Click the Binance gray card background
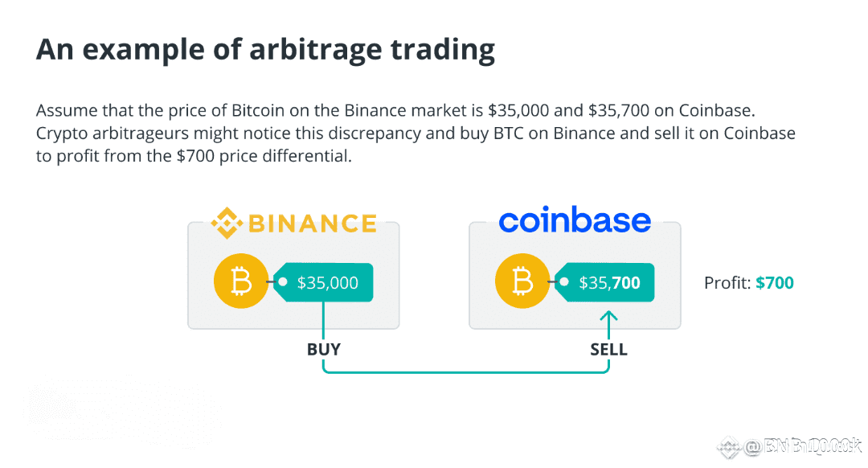 [293, 275]
